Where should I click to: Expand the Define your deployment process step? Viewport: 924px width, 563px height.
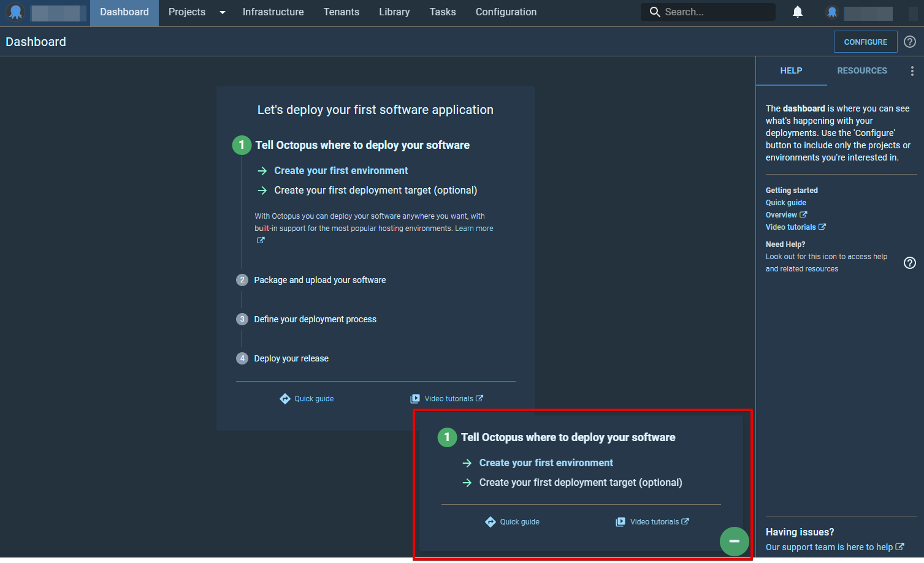pos(315,319)
